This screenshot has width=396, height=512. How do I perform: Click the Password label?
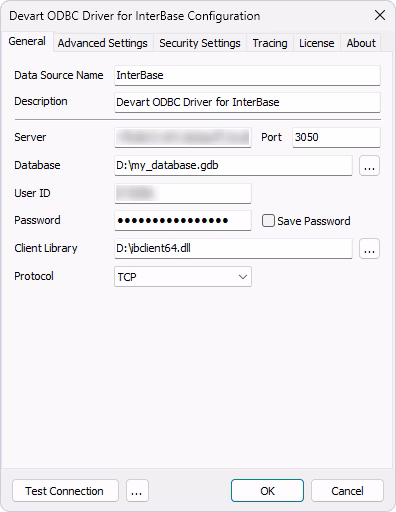coord(37,220)
